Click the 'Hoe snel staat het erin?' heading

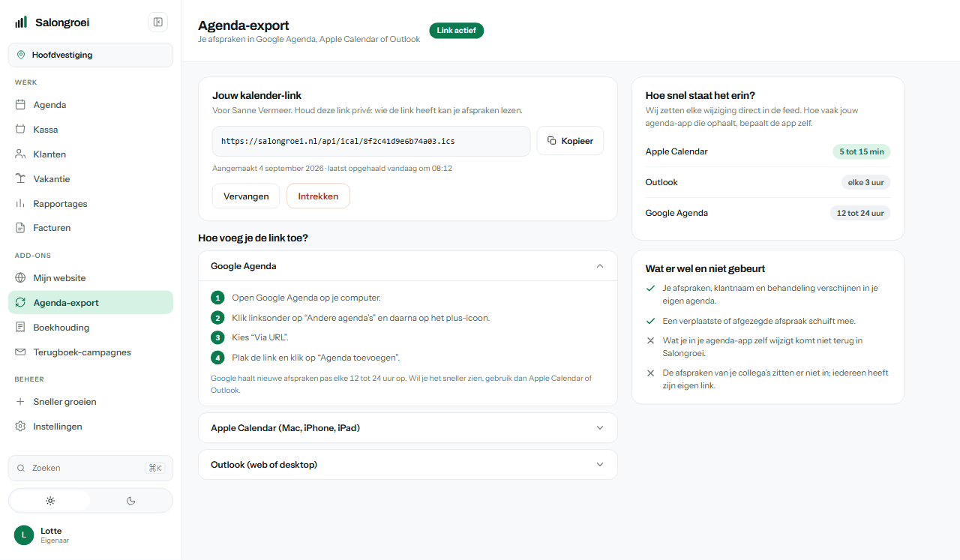[x=700, y=95]
